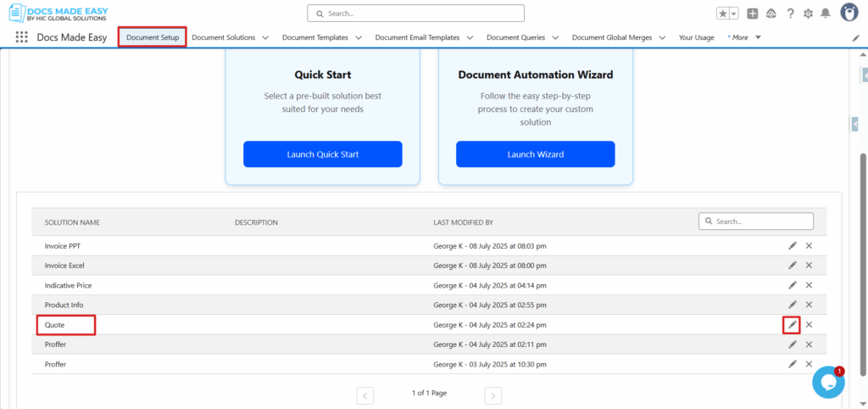The image size is (868, 409).
Task: Click the Launch Wizard button
Action: 536,154
